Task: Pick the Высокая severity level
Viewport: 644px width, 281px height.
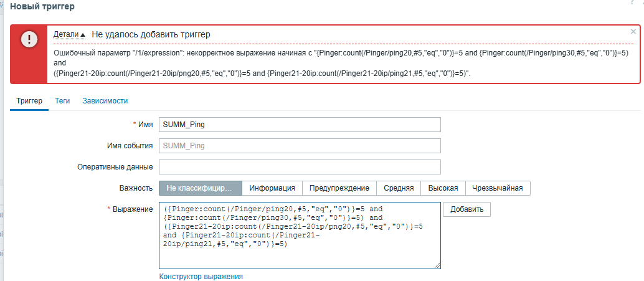Action: [x=443, y=188]
